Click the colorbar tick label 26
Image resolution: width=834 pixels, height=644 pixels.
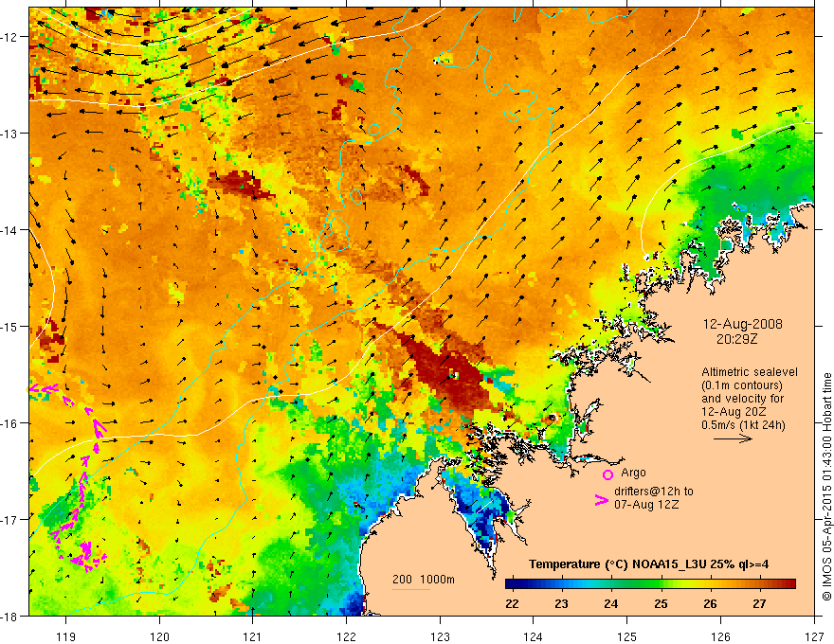(710, 604)
